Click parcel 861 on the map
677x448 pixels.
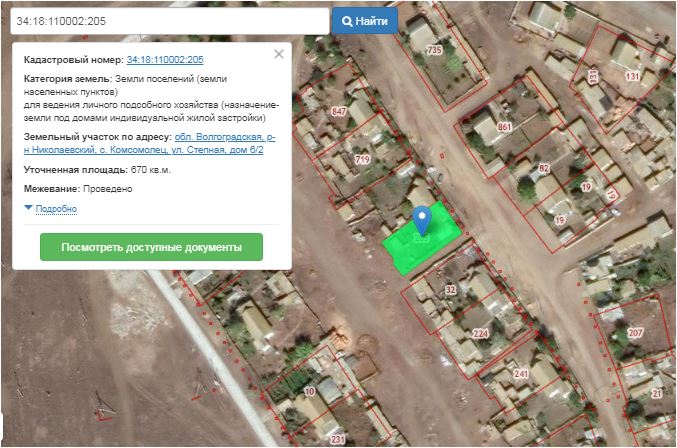click(x=503, y=128)
